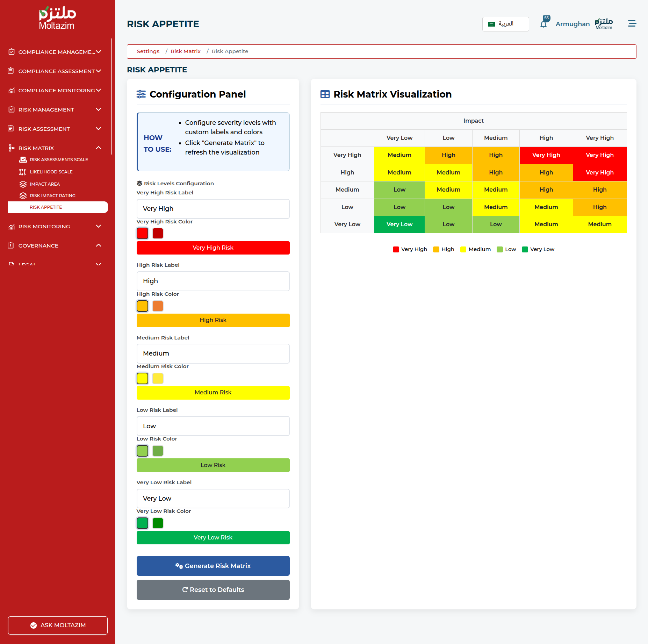The image size is (648, 644).
Task: Click the Risk Impact Rating icon
Action: pyautogui.click(x=23, y=196)
